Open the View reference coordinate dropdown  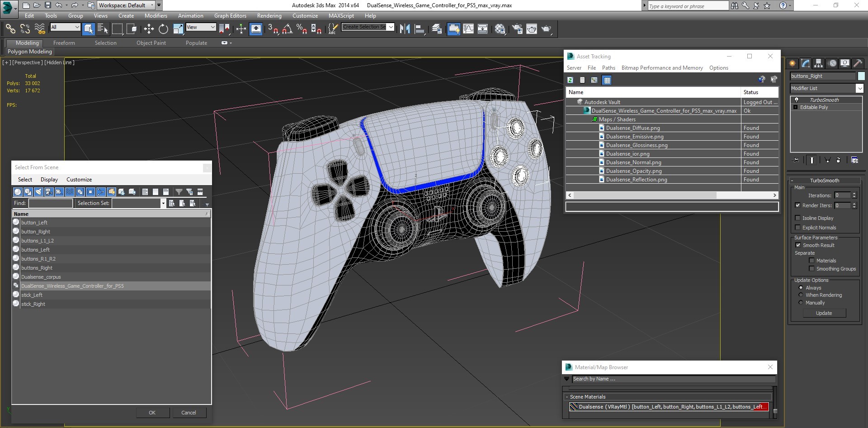[201, 27]
